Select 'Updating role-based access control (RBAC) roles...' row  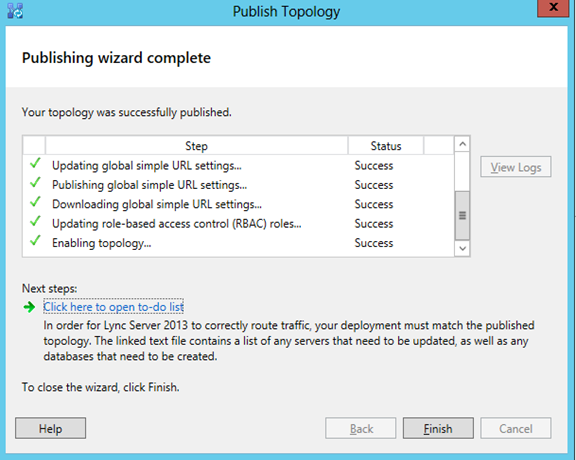[x=239, y=223]
